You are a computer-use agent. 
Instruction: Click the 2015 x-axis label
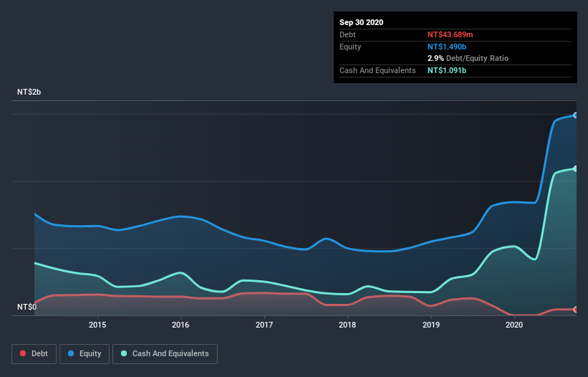(97, 325)
